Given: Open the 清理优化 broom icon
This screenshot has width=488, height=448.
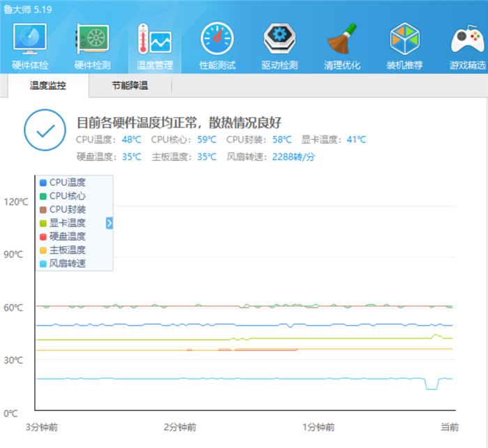Looking at the screenshot, I should pyautogui.click(x=342, y=40).
